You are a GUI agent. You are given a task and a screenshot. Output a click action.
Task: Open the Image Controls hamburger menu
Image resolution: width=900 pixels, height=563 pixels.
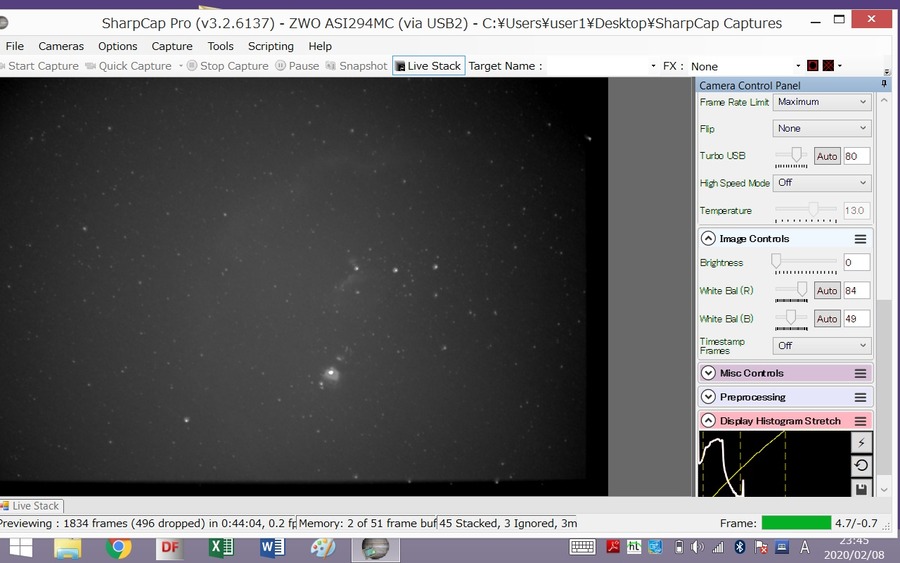(860, 239)
